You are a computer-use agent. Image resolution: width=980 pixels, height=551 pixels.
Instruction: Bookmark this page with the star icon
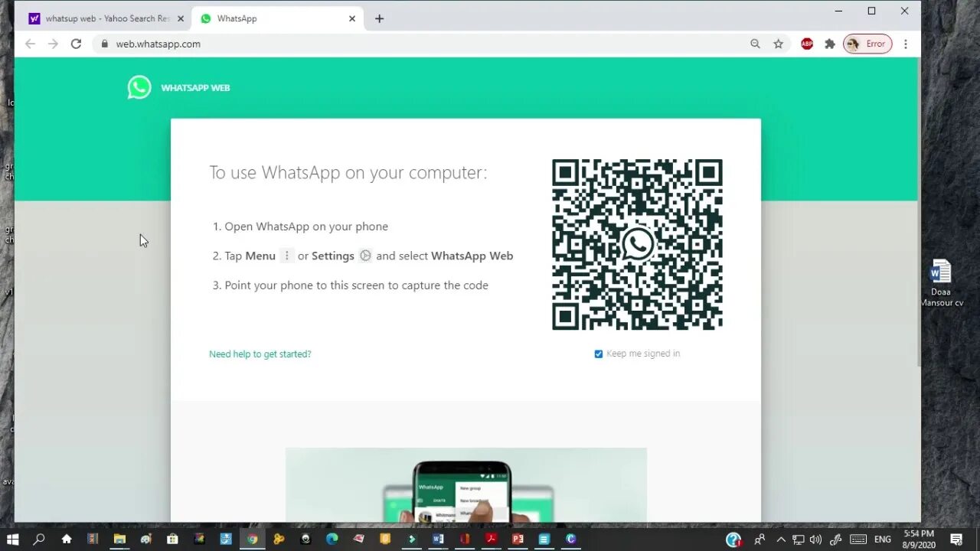click(x=778, y=44)
